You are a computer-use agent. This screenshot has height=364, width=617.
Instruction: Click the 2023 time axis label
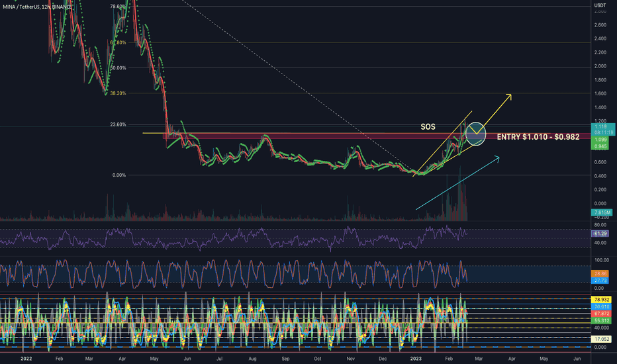[x=416, y=359]
